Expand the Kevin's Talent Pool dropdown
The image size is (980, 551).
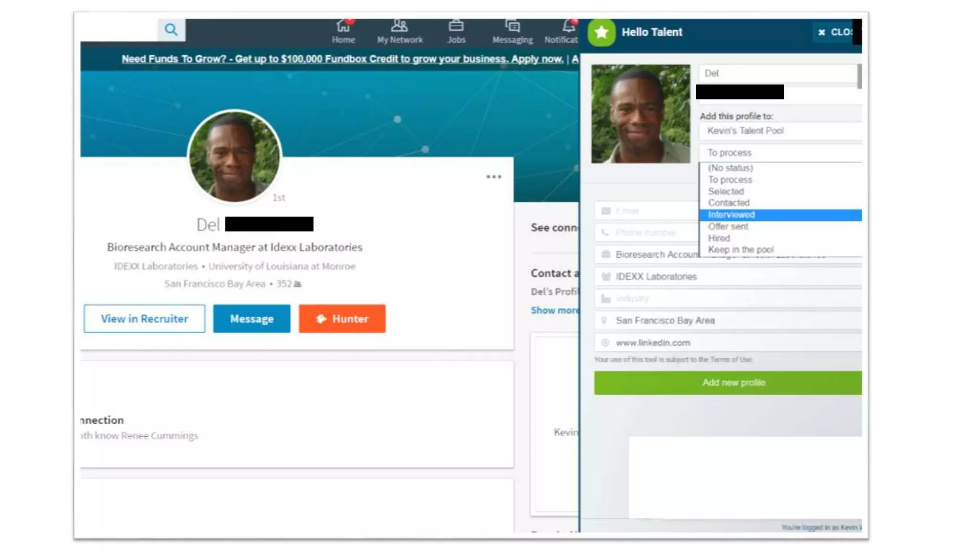pos(780,131)
